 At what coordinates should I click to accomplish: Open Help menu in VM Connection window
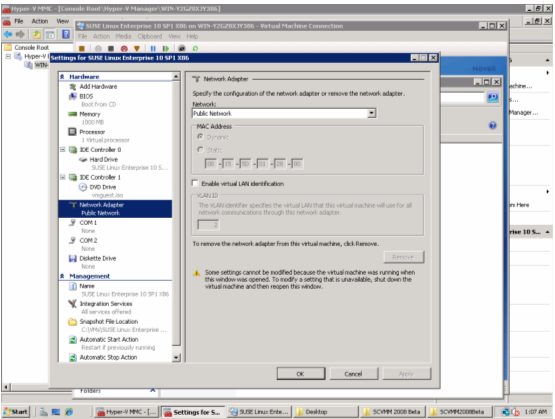192,36
